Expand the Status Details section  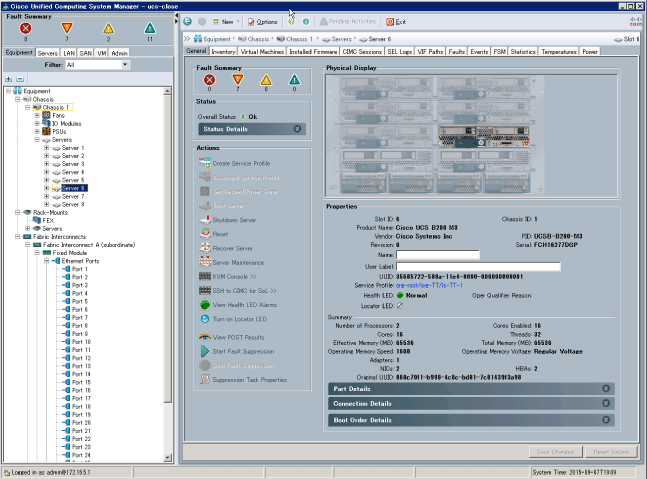(298, 129)
